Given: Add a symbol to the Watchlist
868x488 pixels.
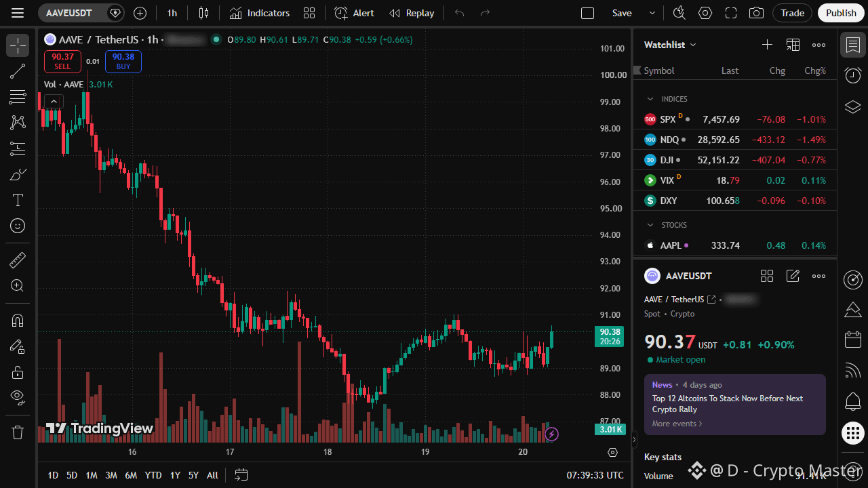Looking at the screenshot, I should click(767, 45).
